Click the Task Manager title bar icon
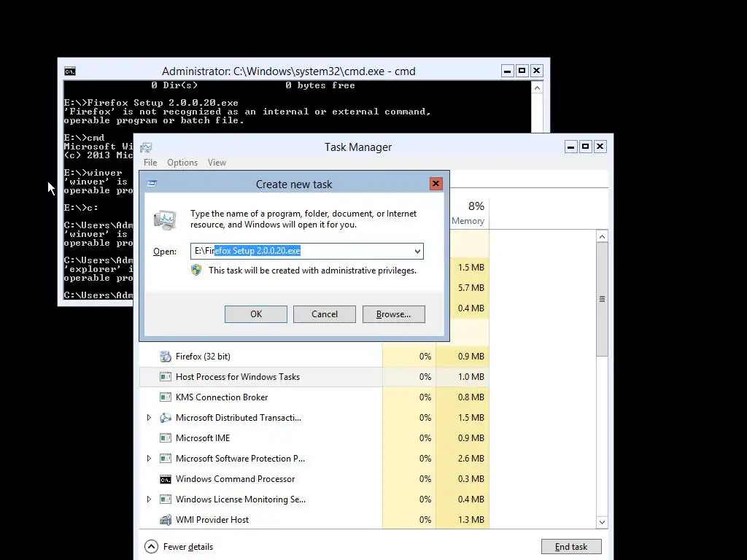 tap(146, 147)
